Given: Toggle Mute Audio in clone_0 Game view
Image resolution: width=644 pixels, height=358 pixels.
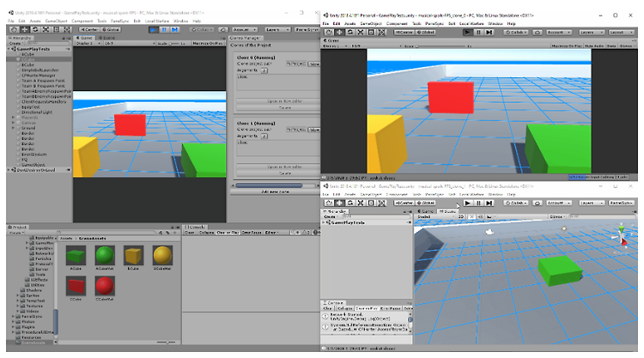Looking at the screenshot, I should pos(594,46).
